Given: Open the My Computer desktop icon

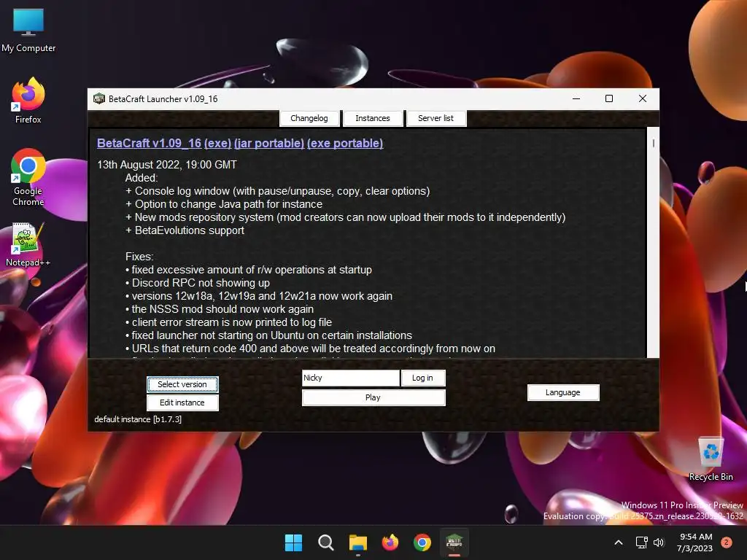Looking at the screenshot, I should click(x=28, y=31).
